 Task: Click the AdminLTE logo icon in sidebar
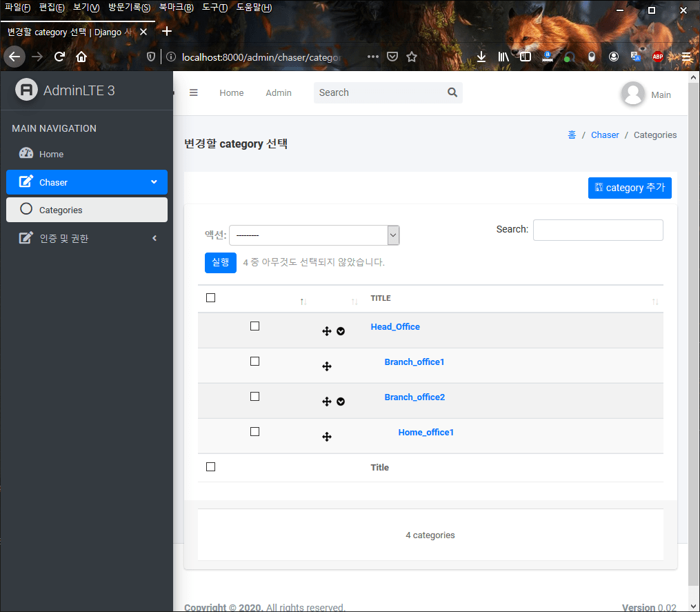(26, 90)
